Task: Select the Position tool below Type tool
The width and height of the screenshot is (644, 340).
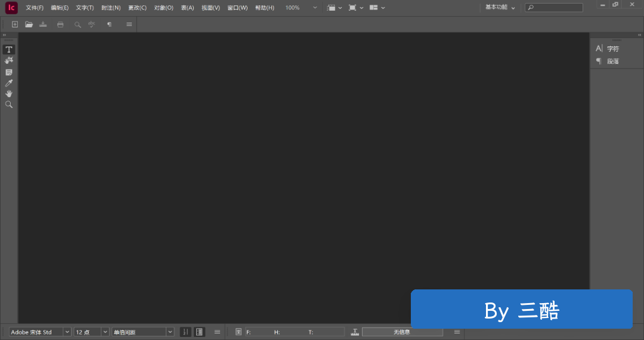Action: [8, 60]
